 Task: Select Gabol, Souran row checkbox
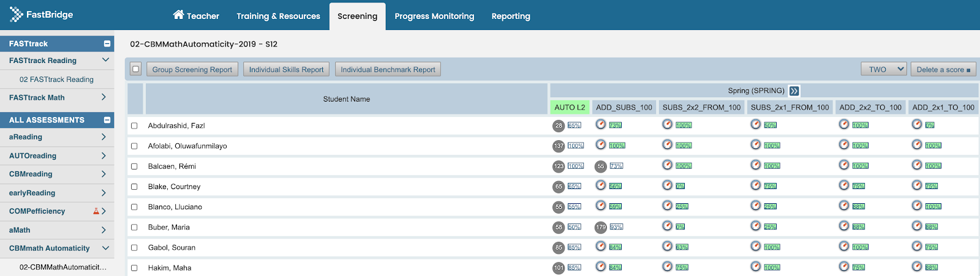[134, 248]
